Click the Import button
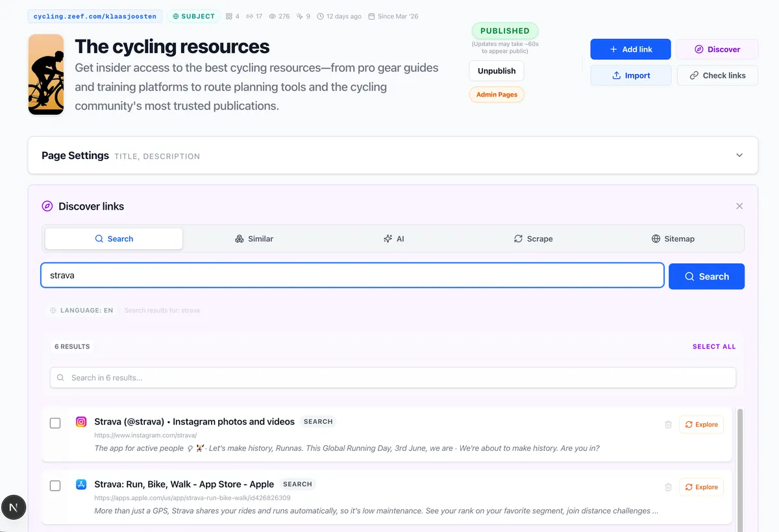This screenshot has height=532, width=779. click(630, 75)
